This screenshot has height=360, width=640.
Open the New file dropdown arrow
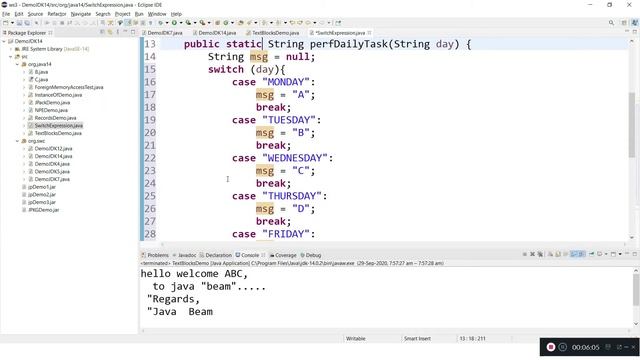tap(12, 23)
